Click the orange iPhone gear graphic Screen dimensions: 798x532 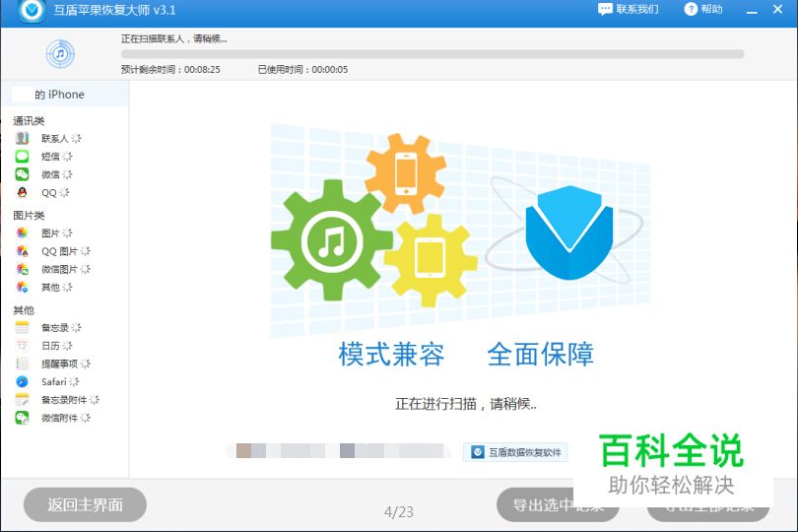click(x=406, y=173)
